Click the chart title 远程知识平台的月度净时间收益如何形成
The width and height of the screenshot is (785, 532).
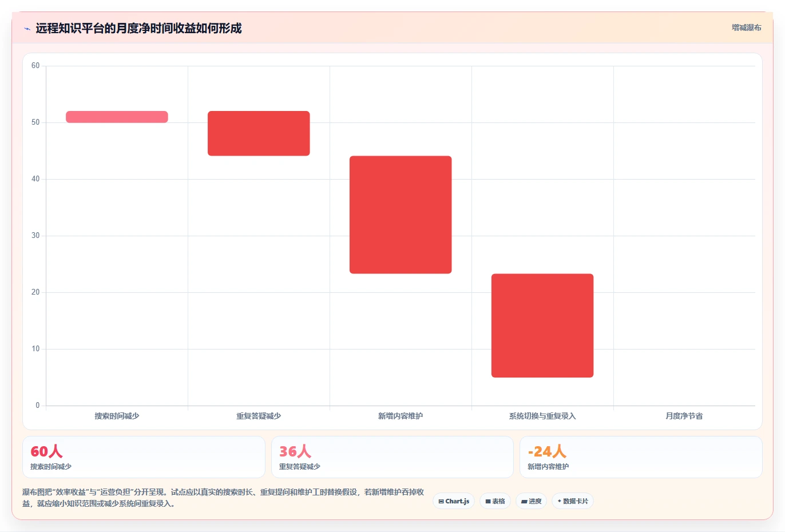point(138,28)
